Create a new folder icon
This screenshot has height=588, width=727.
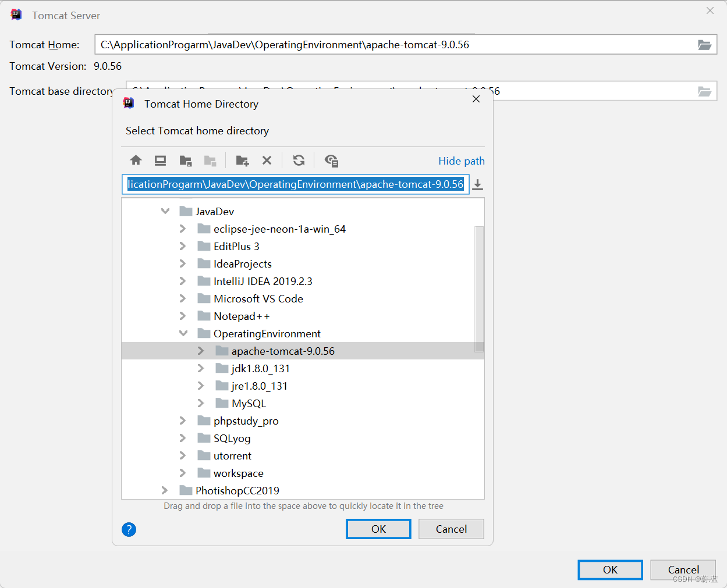click(x=242, y=161)
